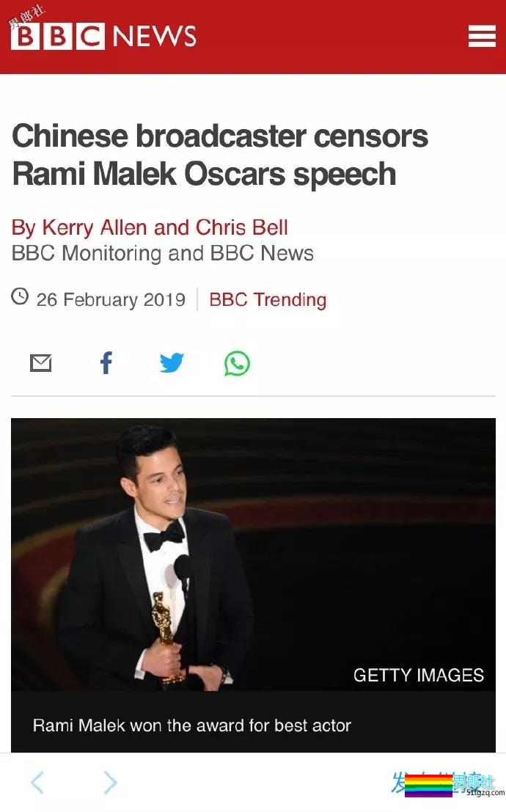Click the 26 February 2019 date
Image resolution: width=506 pixels, height=812 pixels.
tap(111, 300)
